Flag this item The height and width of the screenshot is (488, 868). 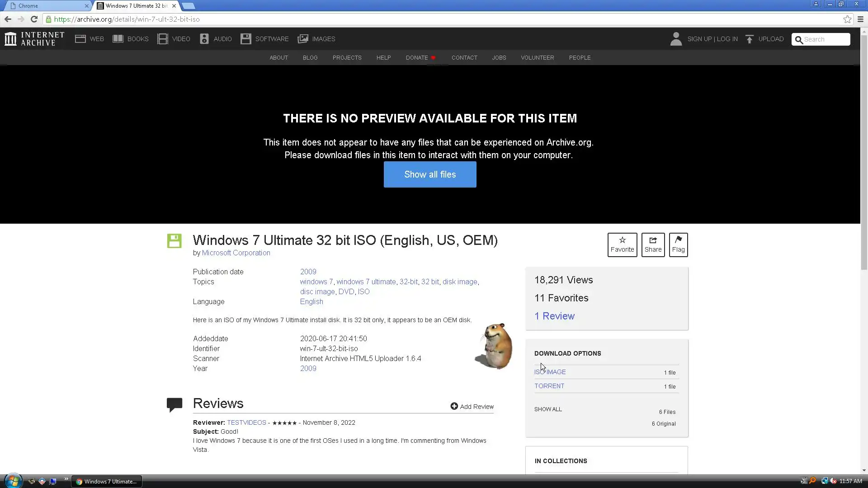pyautogui.click(x=678, y=244)
